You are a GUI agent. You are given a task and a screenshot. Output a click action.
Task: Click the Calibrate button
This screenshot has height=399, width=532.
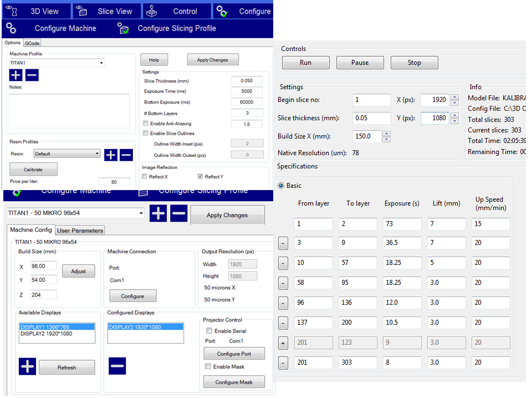point(33,169)
